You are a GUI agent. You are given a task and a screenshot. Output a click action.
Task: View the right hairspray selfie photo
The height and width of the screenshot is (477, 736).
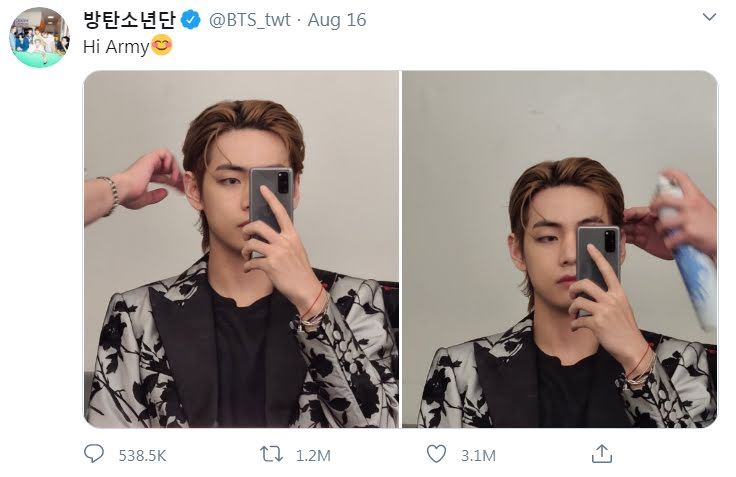(x=560, y=249)
